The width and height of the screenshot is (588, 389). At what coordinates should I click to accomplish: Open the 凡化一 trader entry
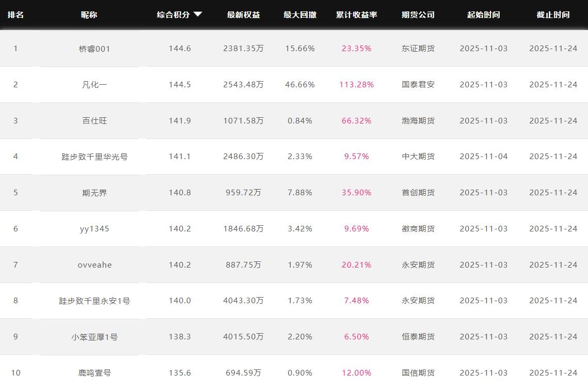94,85
